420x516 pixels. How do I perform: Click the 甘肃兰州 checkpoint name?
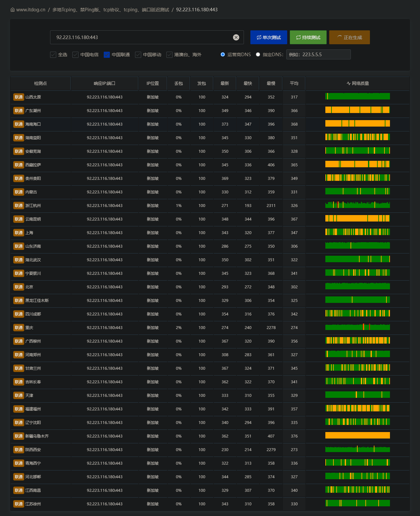33,368
